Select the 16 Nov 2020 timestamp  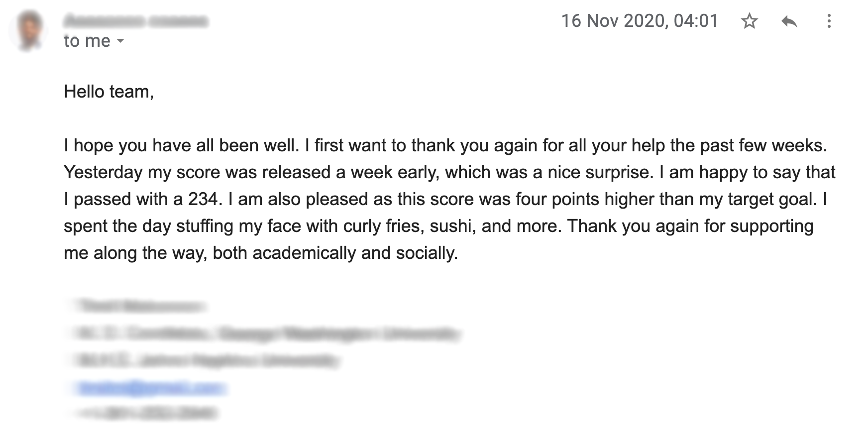pos(640,21)
